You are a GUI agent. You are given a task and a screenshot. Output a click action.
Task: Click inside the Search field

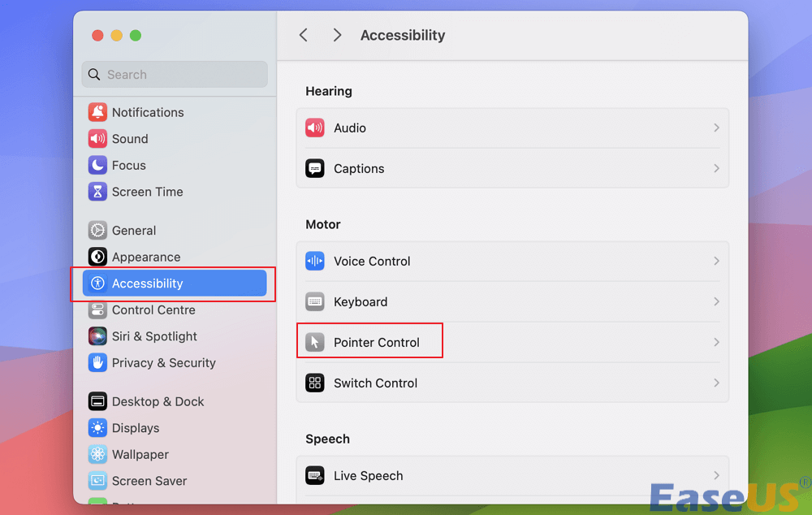click(x=174, y=74)
